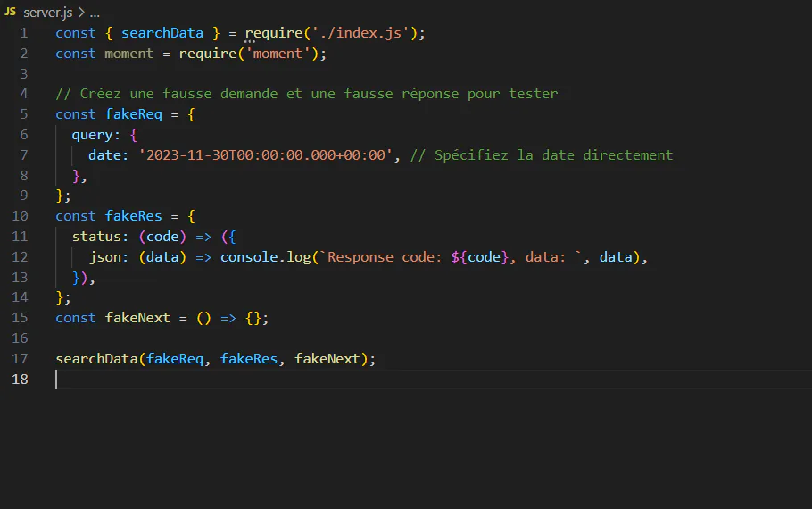Screen dimensions: 812x509
Task: Click the breadcrumb chevron after server.js
Action: tap(81, 12)
